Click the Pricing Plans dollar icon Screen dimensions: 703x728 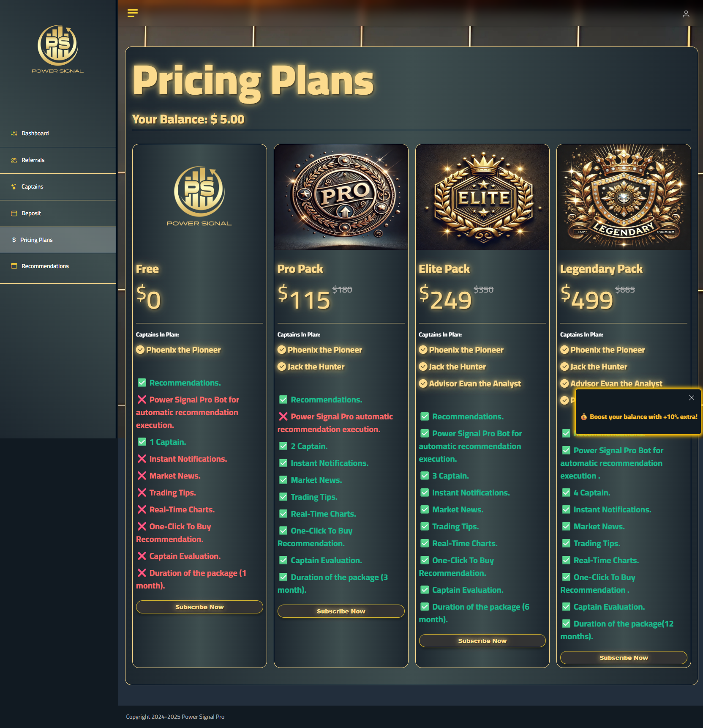[14, 240]
